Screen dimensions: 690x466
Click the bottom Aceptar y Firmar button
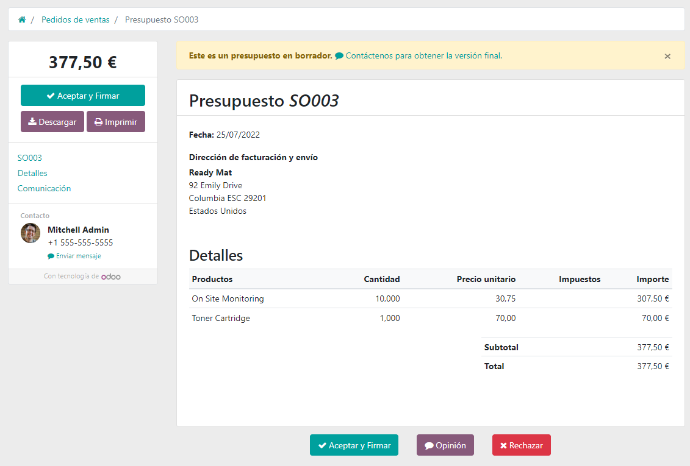pyautogui.click(x=354, y=445)
